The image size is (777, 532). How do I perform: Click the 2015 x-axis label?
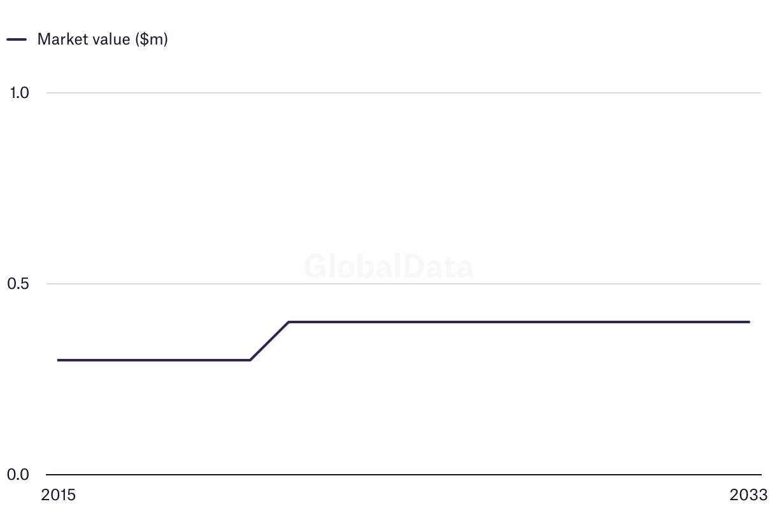pos(58,495)
